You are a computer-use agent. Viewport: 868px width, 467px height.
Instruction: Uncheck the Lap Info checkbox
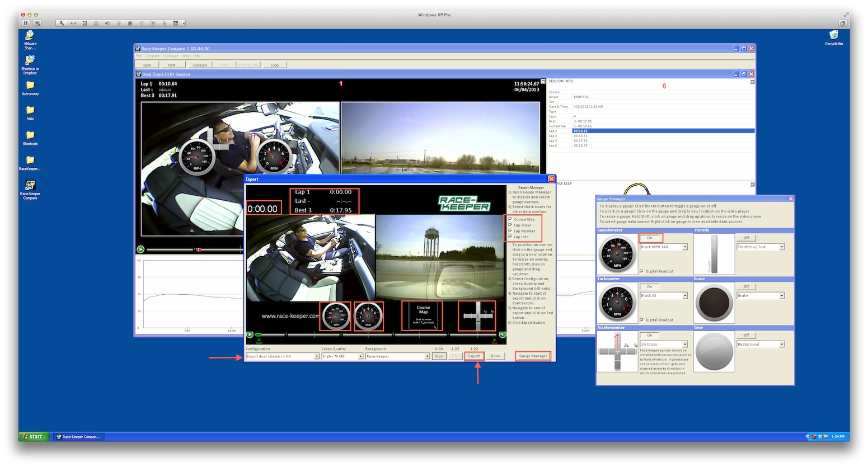pos(510,237)
